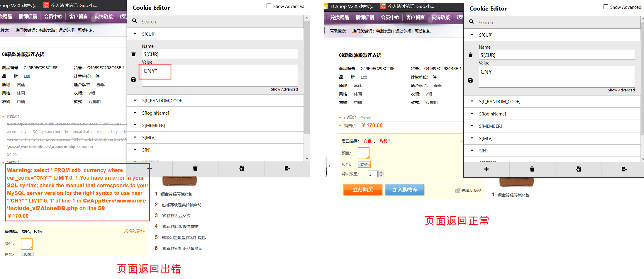Enable top Show Advanced checkbox in left Cookie Editor
This screenshot has height=279, width=644.
pyautogui.click(x=269, y=6)
